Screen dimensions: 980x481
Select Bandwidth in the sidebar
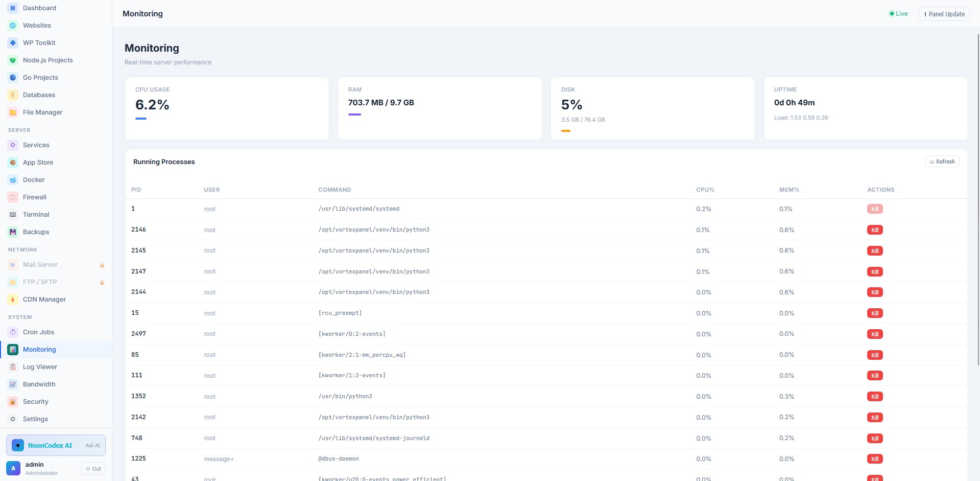pos(56,384)
